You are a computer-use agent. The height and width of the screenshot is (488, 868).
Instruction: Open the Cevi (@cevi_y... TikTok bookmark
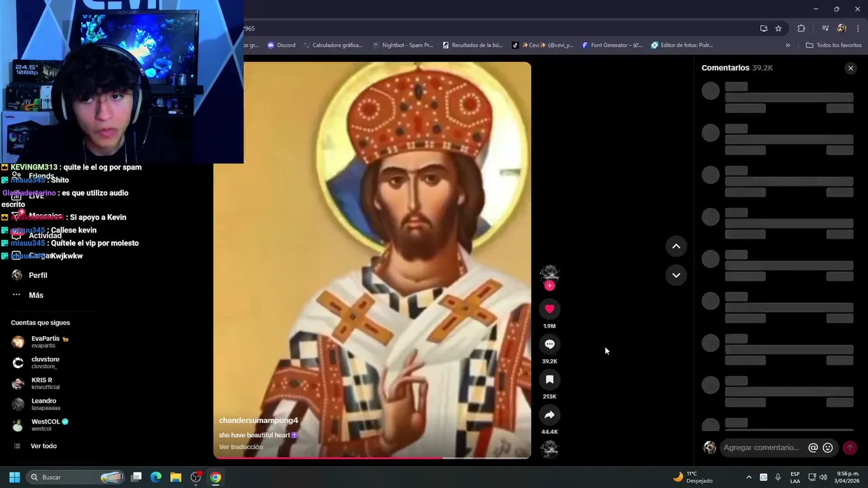(x=542, y=45)
